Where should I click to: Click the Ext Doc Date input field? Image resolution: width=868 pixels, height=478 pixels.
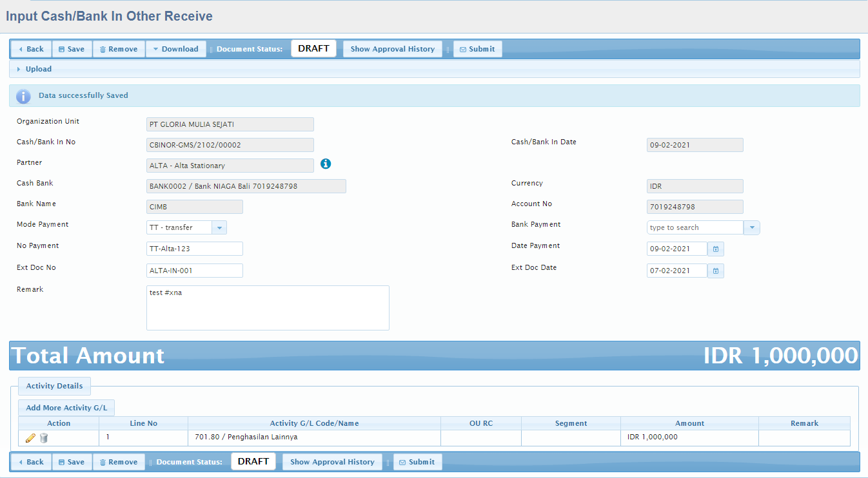[x=677, y=271]
